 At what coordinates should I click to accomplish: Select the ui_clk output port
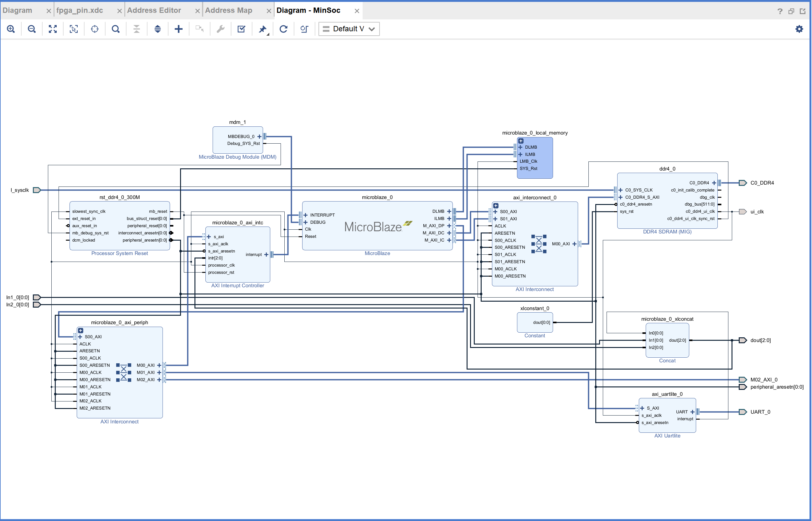(743, 212)
